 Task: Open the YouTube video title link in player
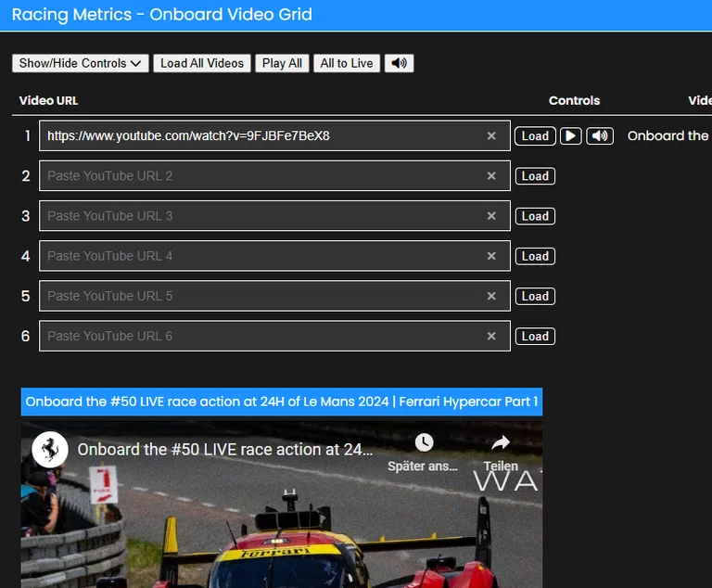224,450
